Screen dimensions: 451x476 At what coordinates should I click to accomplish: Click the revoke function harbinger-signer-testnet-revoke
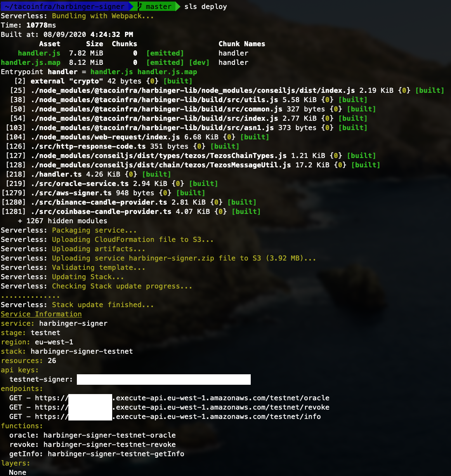pos(109,445)
